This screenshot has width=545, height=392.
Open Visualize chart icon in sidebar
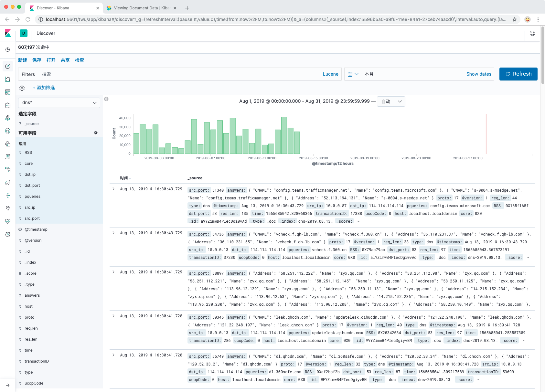pos(8,79)
